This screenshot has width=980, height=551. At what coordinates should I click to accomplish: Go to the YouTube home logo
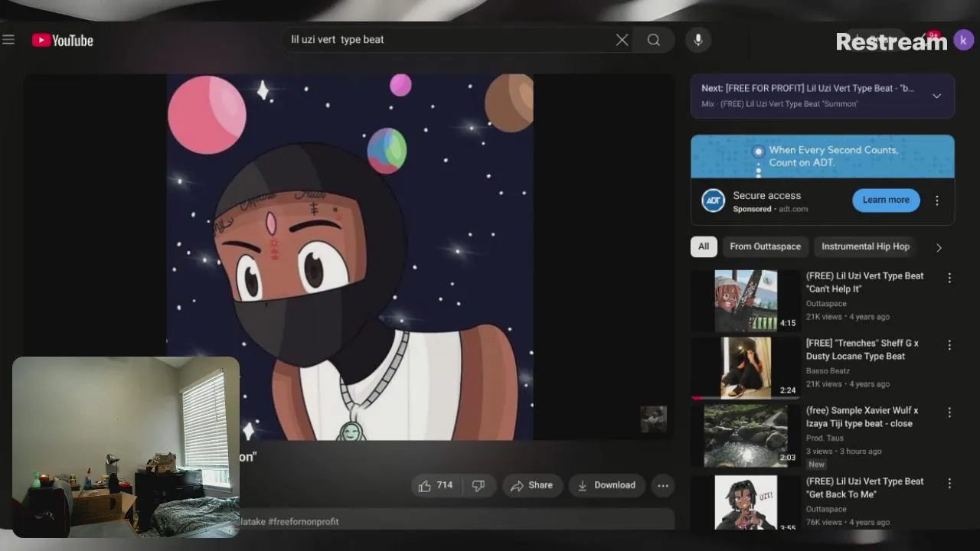point(63,41)
